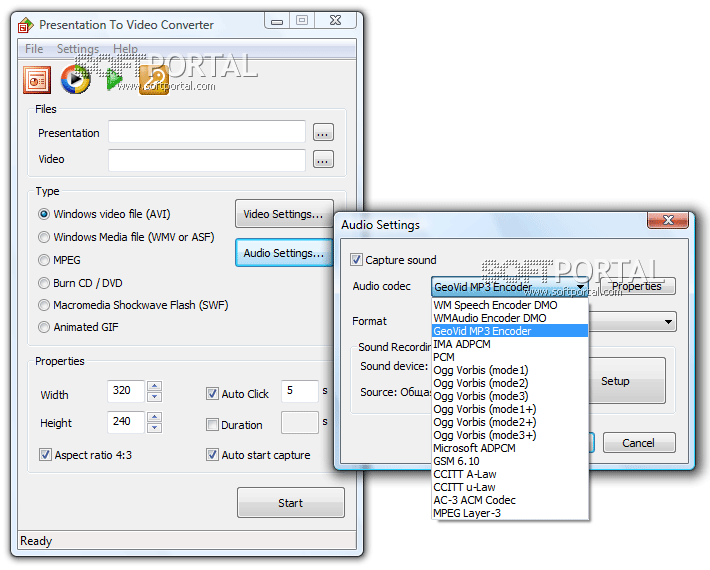Open Audio Settings dialog
The image size is (710, 570).
click(284, 253)
